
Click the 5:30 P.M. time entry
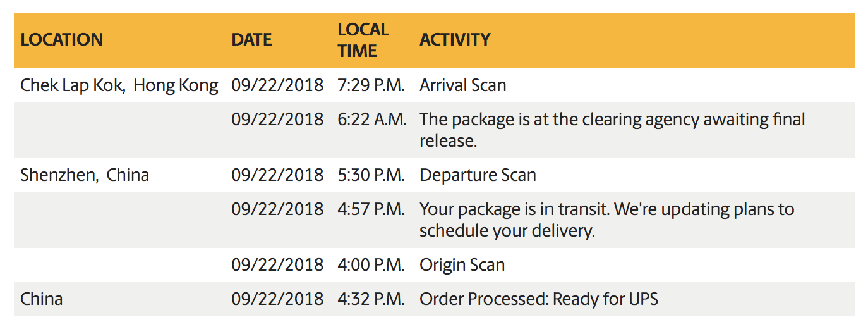(371, 175)
